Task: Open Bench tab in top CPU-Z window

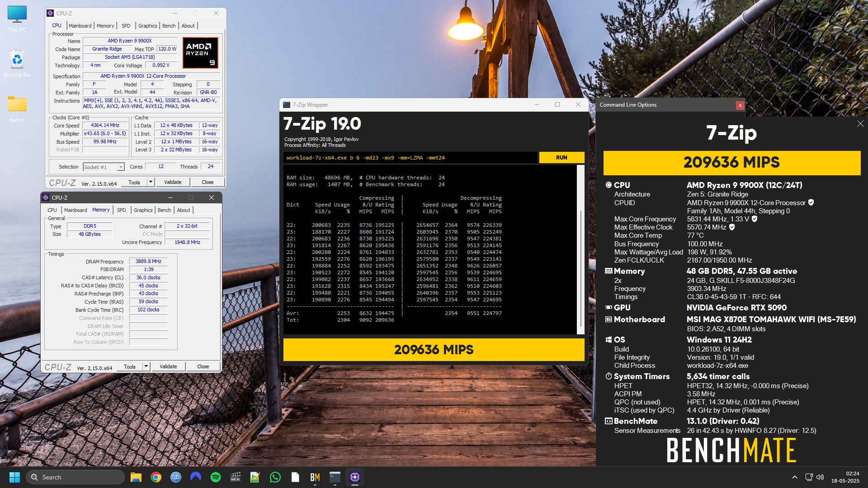Action: click(169, 26)
